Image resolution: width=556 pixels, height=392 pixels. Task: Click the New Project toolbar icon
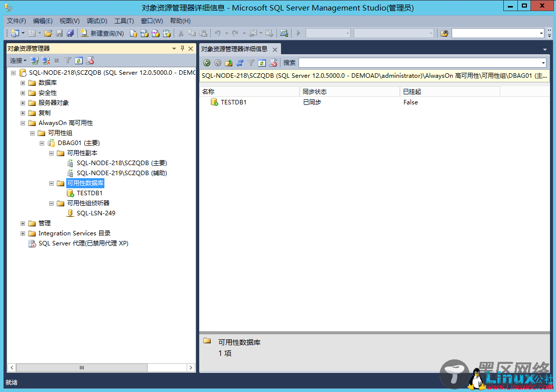tap(15, 33)
